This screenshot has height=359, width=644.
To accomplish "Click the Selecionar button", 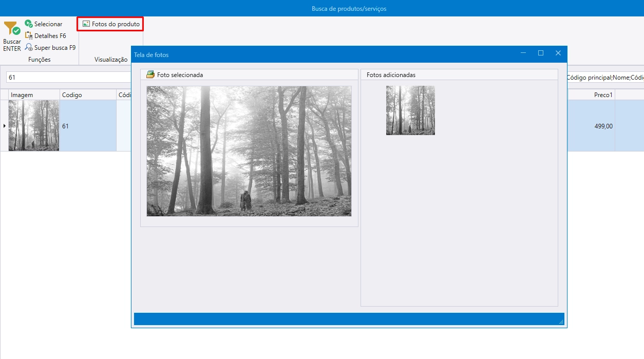I will click(44, 24).
